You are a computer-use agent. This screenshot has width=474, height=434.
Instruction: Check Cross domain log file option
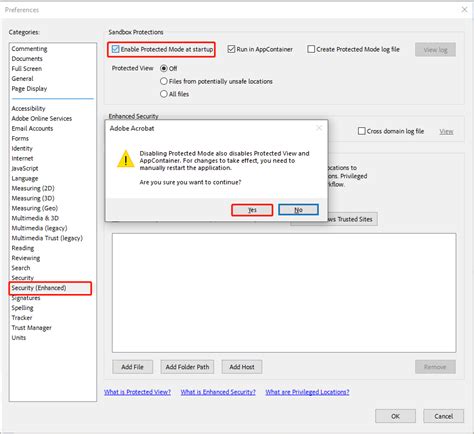(x=361, y=131)
